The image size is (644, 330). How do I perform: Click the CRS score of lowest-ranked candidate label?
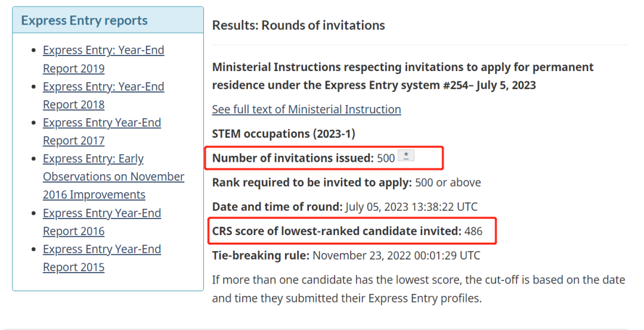click(x=336, y=231)
